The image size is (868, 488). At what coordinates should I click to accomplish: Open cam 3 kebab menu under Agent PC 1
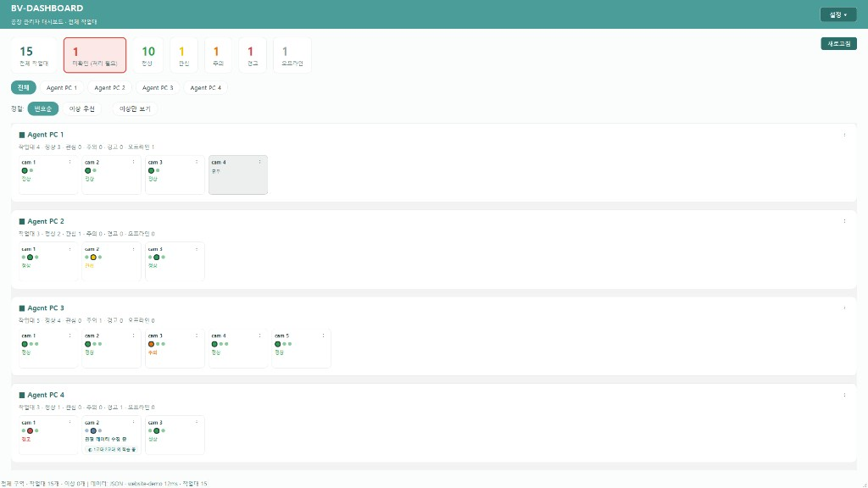click(x=197, y=162)
